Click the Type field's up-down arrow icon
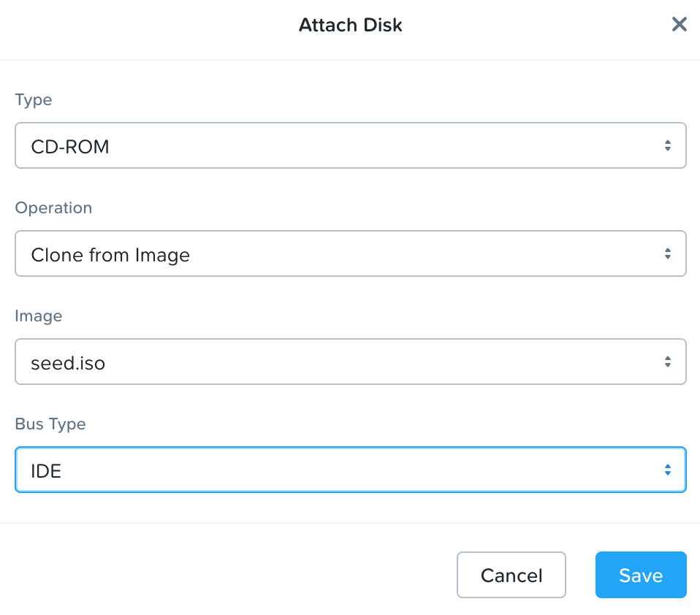This screenshot has height=615, width=700. [667, 145]
